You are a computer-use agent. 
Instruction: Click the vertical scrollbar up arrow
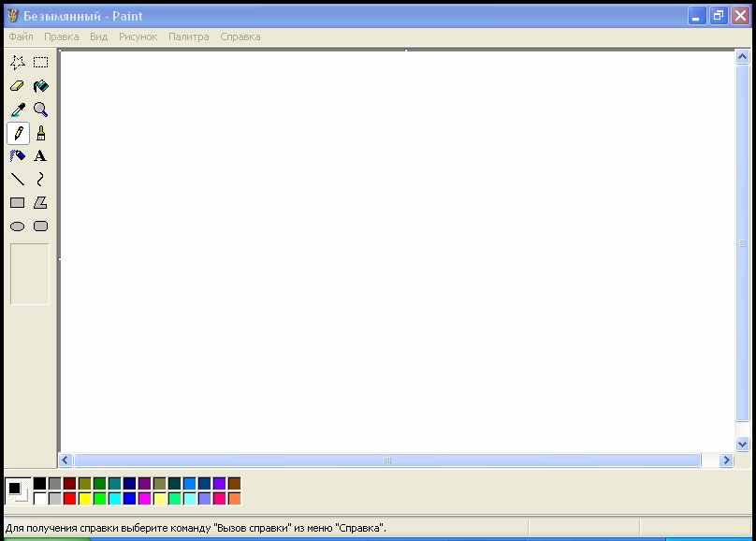(x=743, y=57)
